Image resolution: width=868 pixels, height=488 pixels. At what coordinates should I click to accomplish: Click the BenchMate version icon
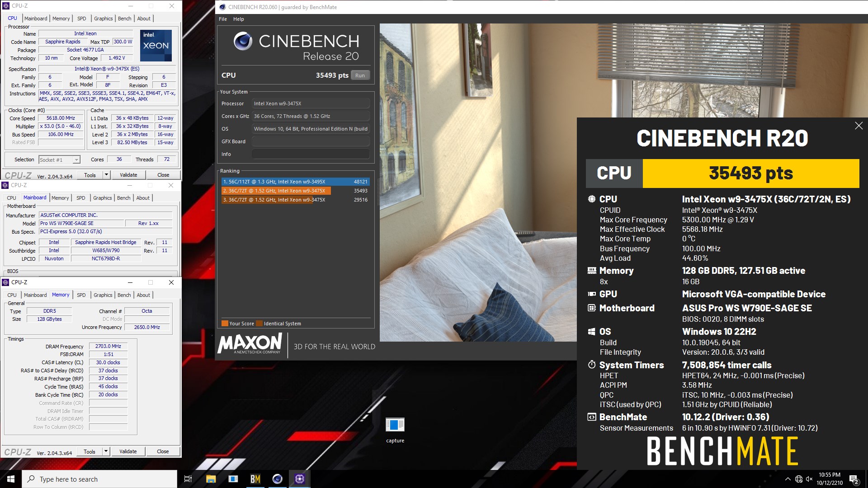591,417
